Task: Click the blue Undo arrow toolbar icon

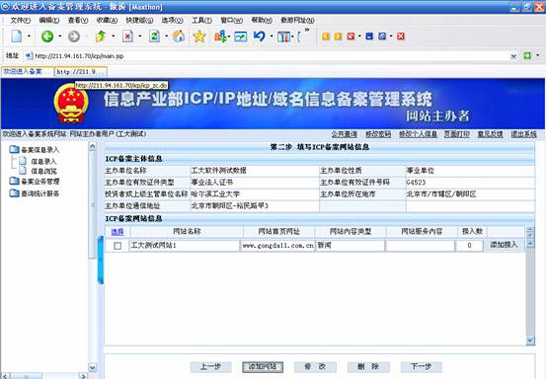Action: (259, 36)
